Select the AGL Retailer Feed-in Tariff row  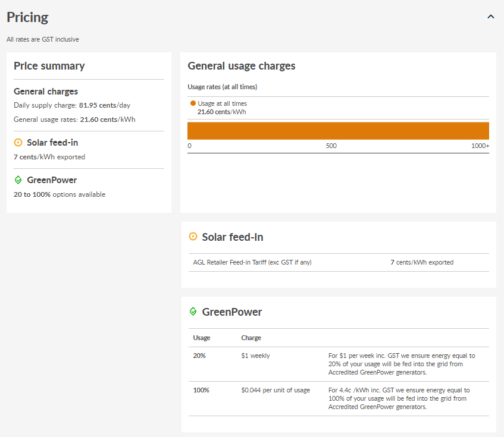click(338, 262)
